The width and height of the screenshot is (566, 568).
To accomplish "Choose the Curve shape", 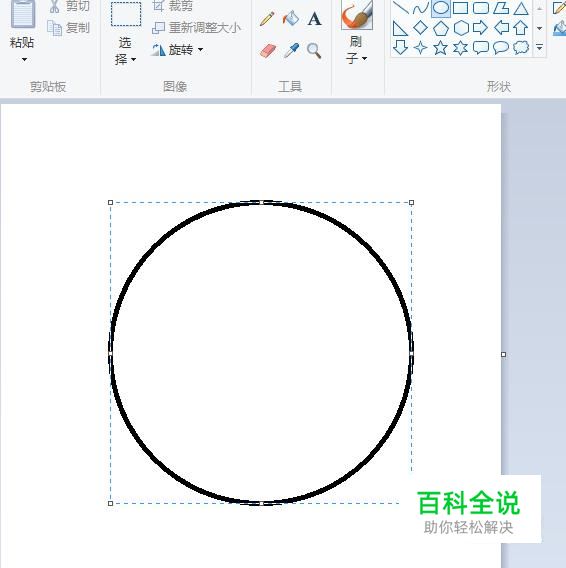I will point(421,8).
